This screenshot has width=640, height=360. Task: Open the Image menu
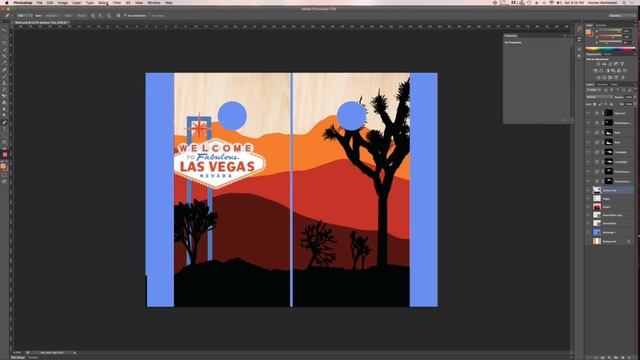[62, 3]
